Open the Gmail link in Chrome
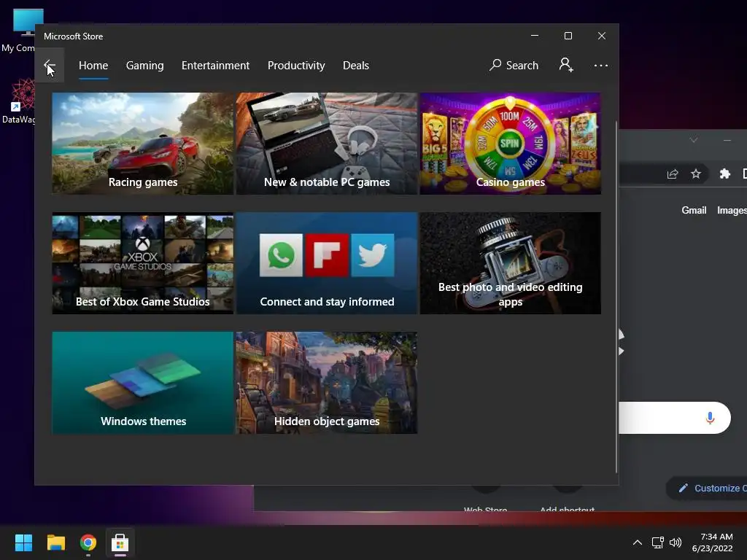The height and width of the screenshot is (560, 747). click(x=694, y=210)
